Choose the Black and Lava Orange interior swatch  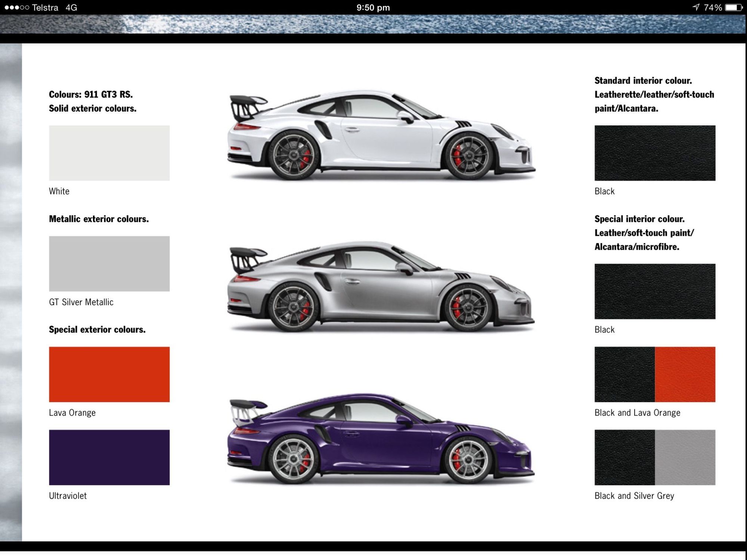pos(655,374)
